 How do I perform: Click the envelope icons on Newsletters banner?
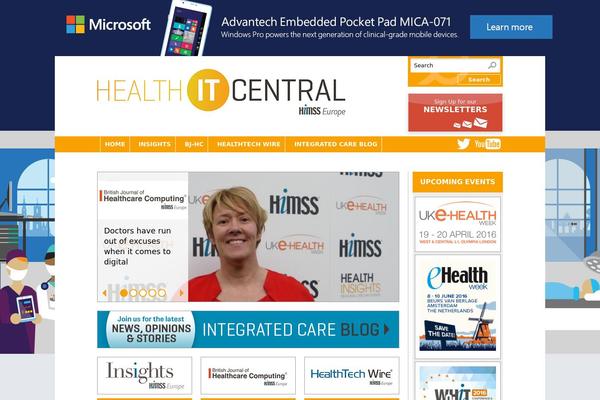pyautogui.click(x=470, y=123)
